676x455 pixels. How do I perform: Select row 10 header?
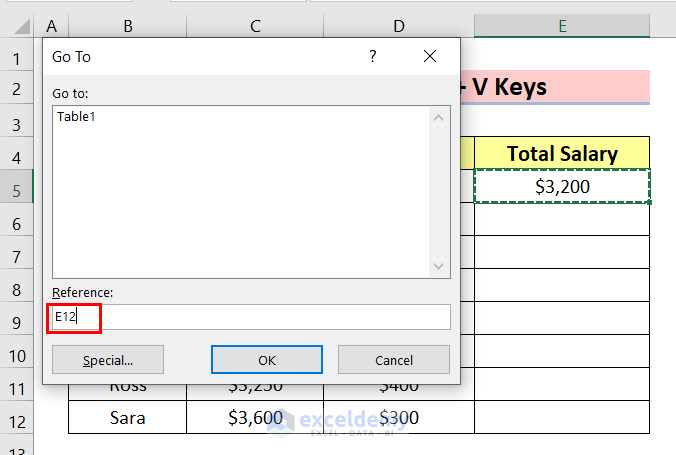tap(16, 351)
